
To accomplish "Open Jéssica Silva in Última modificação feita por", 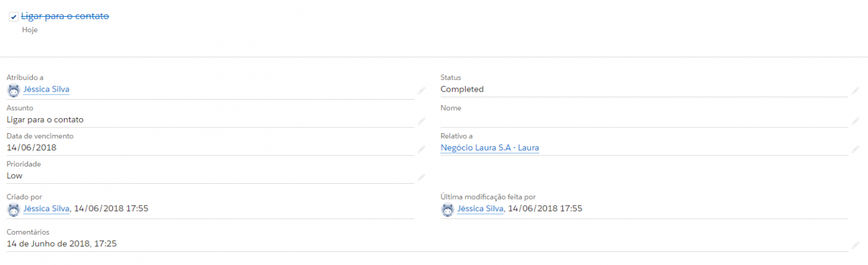I will (480, 209).
